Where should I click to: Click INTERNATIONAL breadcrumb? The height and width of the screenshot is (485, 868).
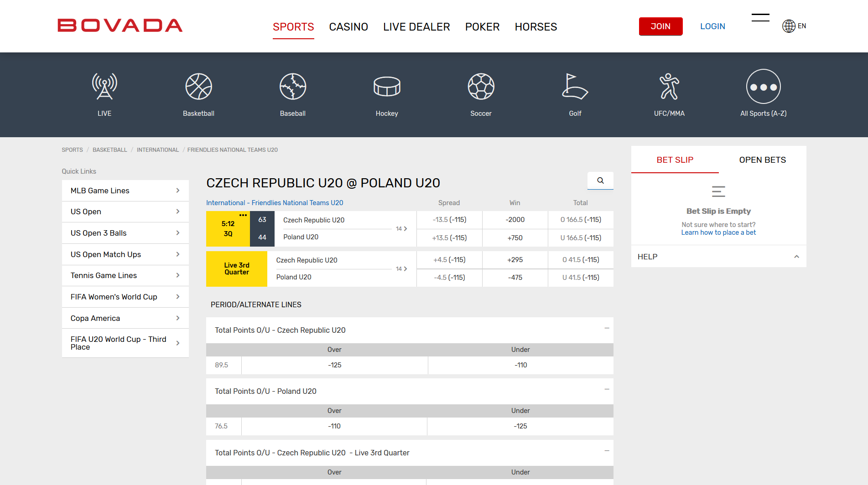click(158, 150)
